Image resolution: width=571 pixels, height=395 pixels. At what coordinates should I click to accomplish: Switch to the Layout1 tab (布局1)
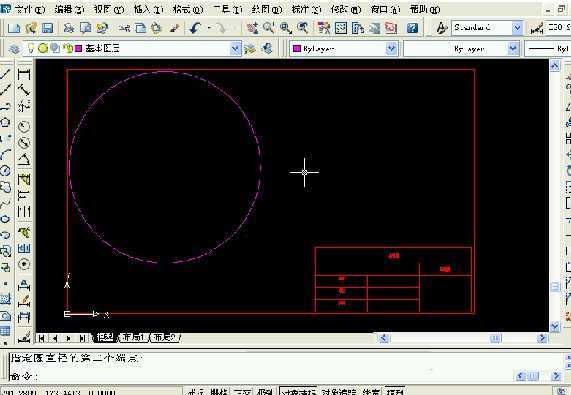(x=133, y=337)
